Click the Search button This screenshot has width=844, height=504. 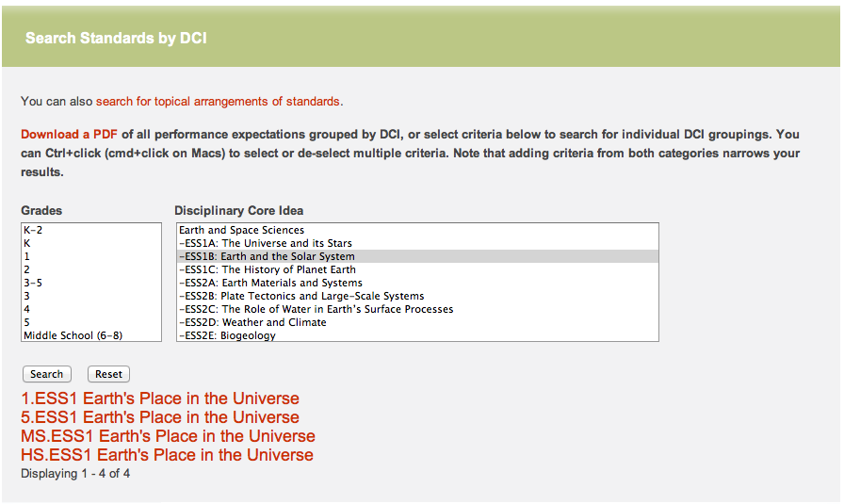pyautogui.click(x=46, y=374)
